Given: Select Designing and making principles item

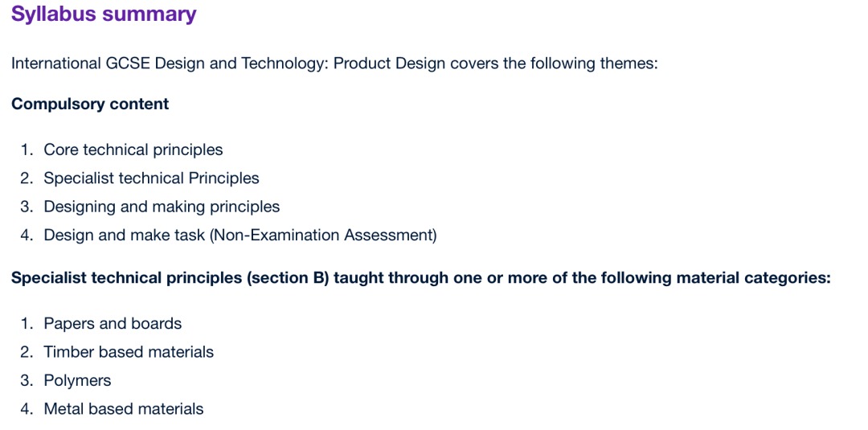Looking at the screenshot, I should (162, 207).
